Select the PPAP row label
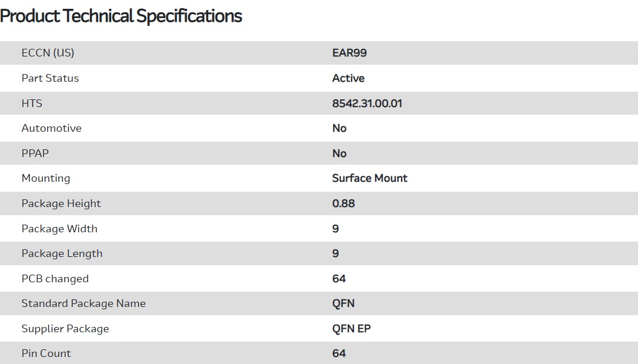Viewport: 638px width, 364px height. point(35,153)
